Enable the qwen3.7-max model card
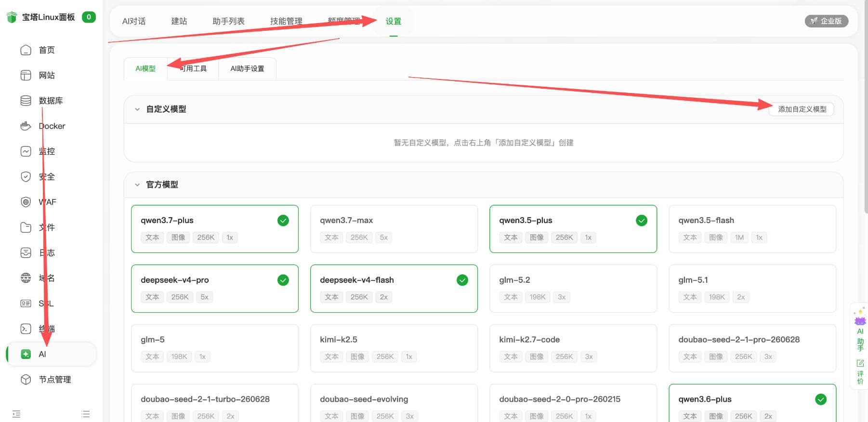Viewport: 868px width, 422px height. pos(394,229)
